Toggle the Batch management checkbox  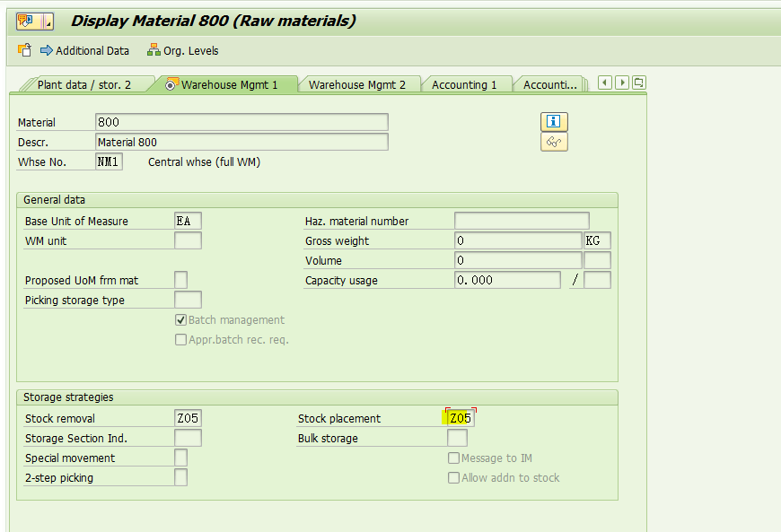(x=180, y=319)
